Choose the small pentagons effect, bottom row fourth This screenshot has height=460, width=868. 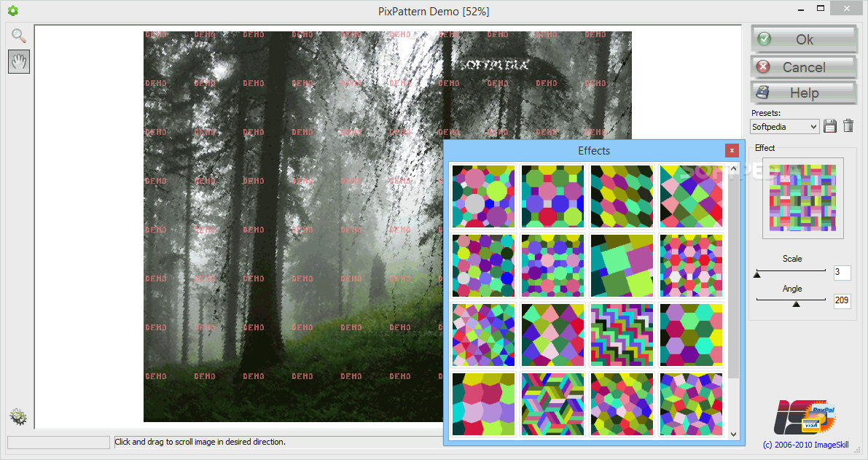(691, 404)
